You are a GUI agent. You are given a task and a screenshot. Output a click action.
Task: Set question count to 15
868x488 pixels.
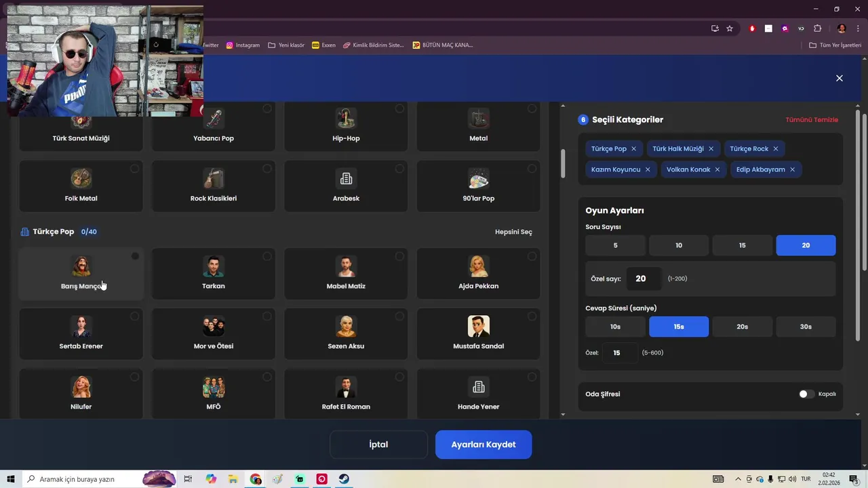click(743, 245)
